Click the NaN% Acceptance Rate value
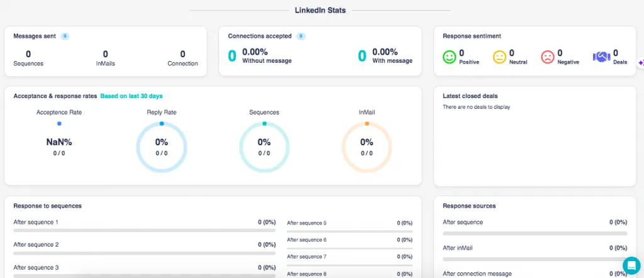Screen dimensions: 644x278 coord(59,142)
